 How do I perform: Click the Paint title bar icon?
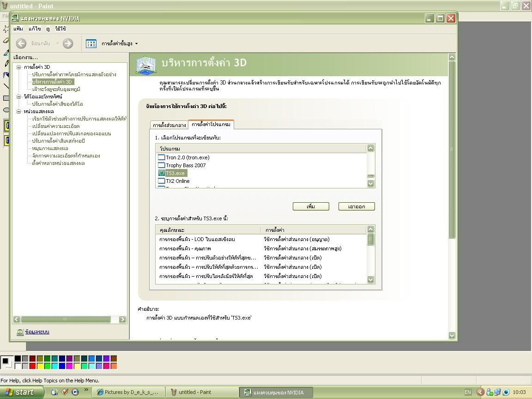pyautogui.click(x=5, y=6)
